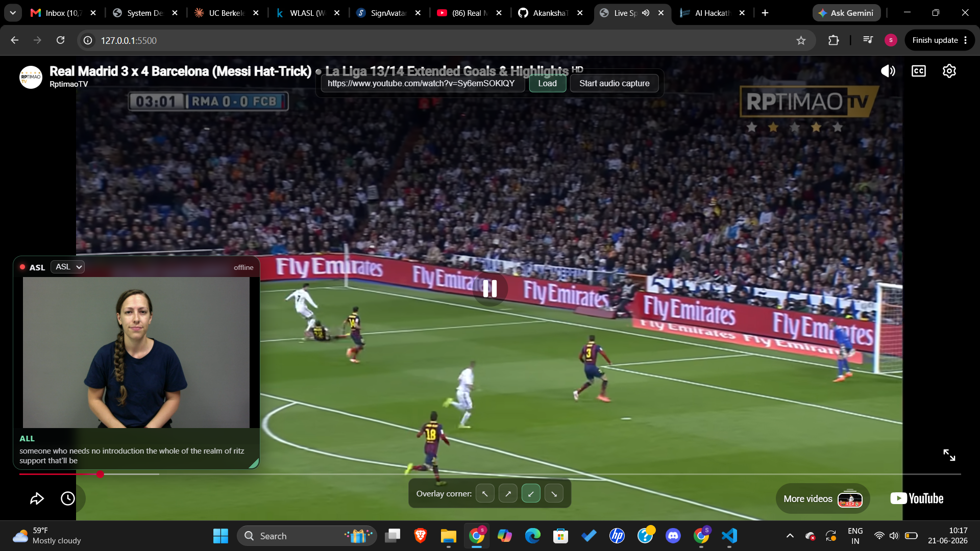
Task: Mute the YouTube player volume icon
Action: tap(888, 71)
